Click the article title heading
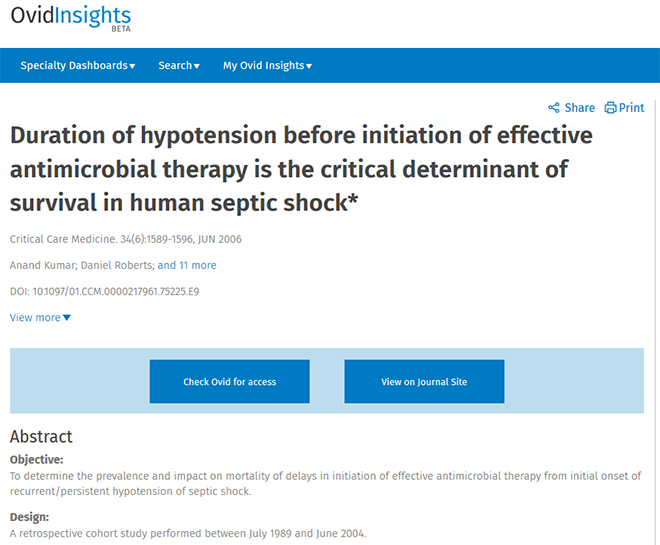The width and height of the screenshot is (660, 545). click(x=301, y=169)
